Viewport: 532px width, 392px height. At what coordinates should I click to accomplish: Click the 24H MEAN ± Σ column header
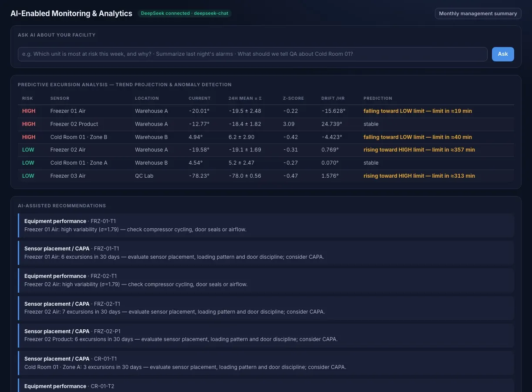tap(245, 98)
